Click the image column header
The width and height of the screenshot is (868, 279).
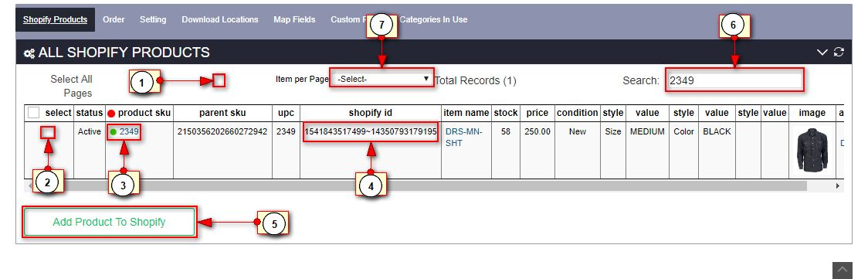pos(812,113)
